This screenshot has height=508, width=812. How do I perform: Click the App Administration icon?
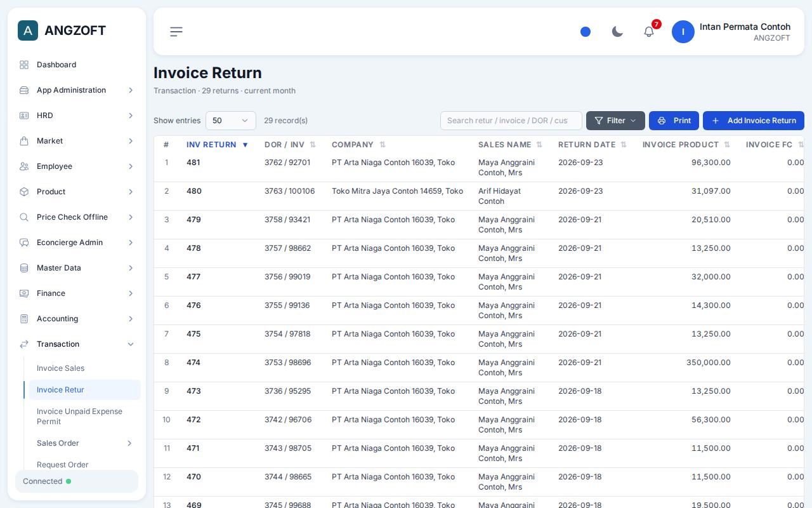[24, 90]
